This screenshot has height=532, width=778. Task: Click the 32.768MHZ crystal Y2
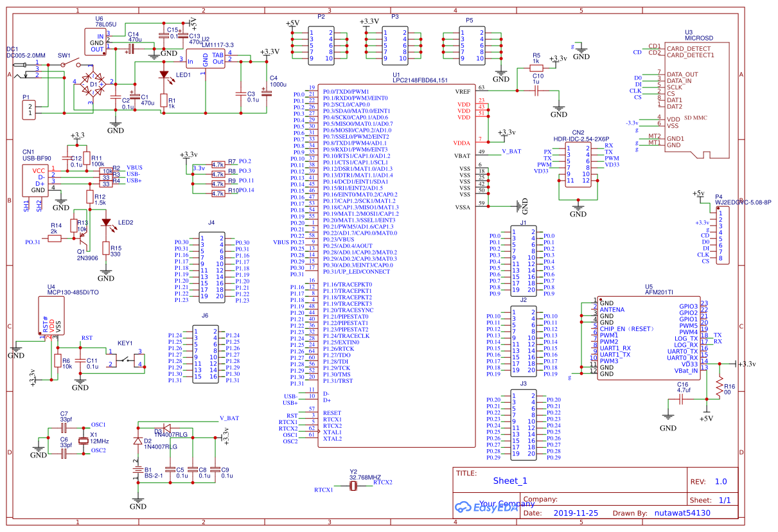pyautogui.click(x=353, y=486)
